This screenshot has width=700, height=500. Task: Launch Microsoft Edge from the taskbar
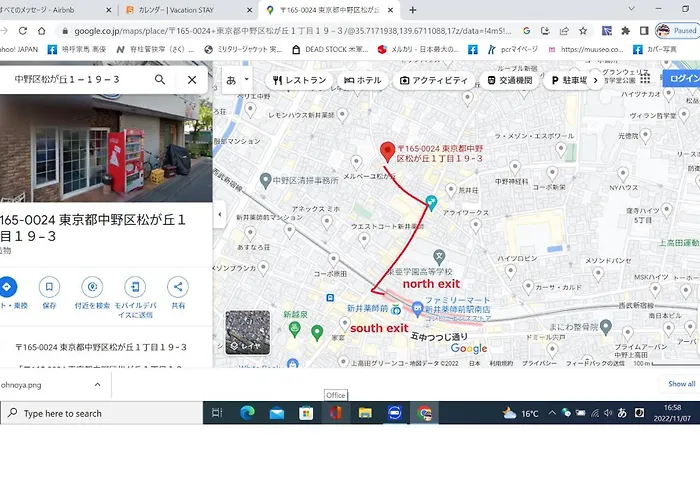tap(247, 413)
